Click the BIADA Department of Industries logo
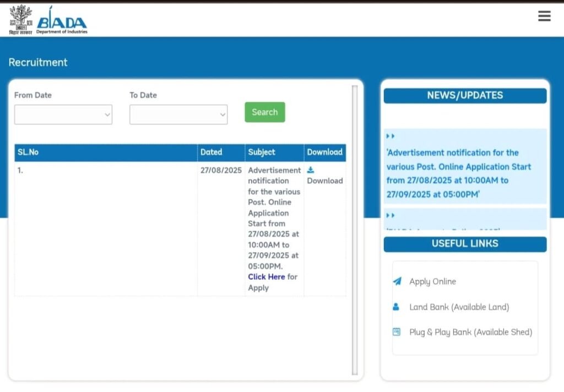This screenshot has width=564, height=392. tap(62, 21)
